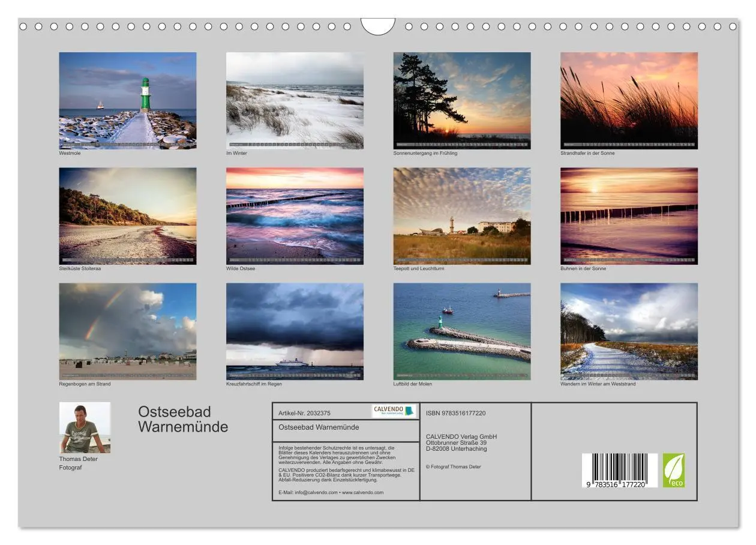Image resolution: width=756 pixels, height=545 pixels.
Task: Click the copyright notice paragraph starting 'Infolge'
Action: (x=336, y=455)
